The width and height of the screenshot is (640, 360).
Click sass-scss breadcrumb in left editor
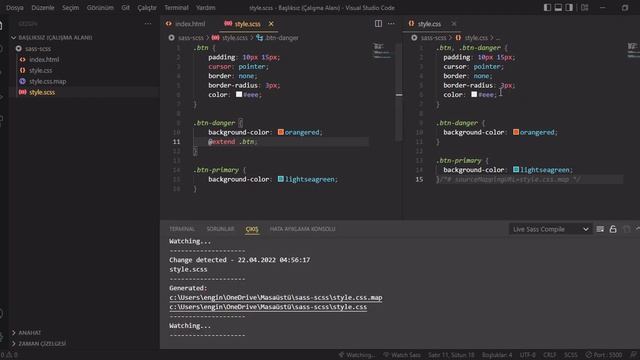coord(191,38)
